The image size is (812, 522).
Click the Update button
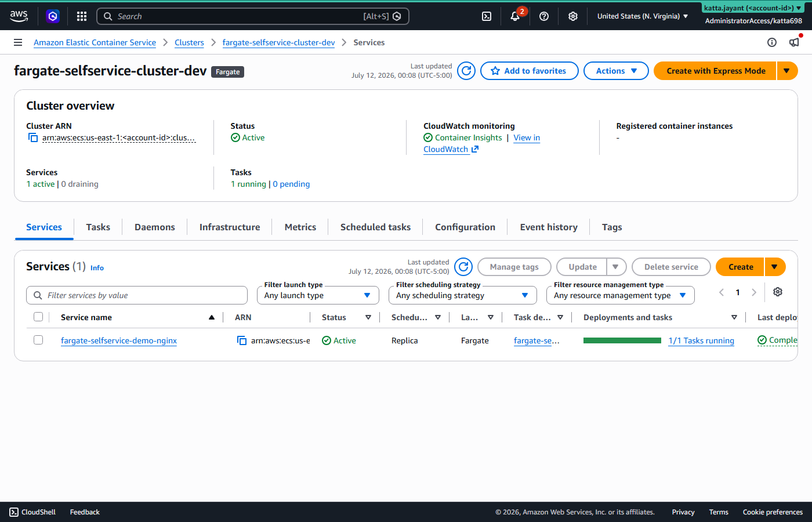click(x=582, y=267)
